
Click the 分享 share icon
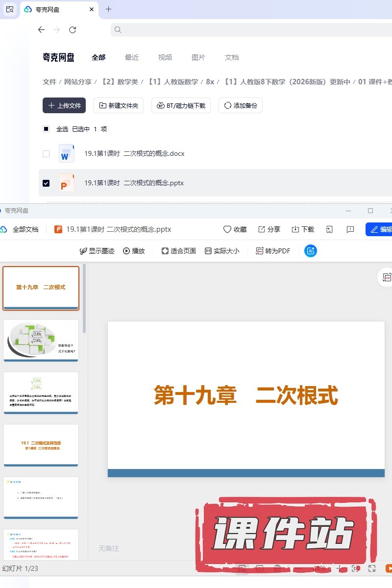tap(262, 229)
